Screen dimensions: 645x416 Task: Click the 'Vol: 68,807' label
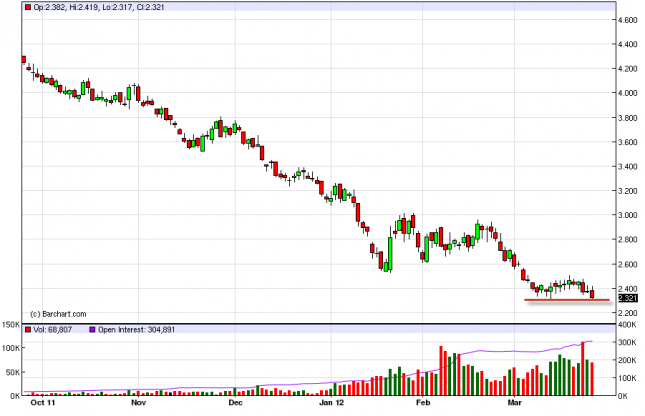click(53, 330)
